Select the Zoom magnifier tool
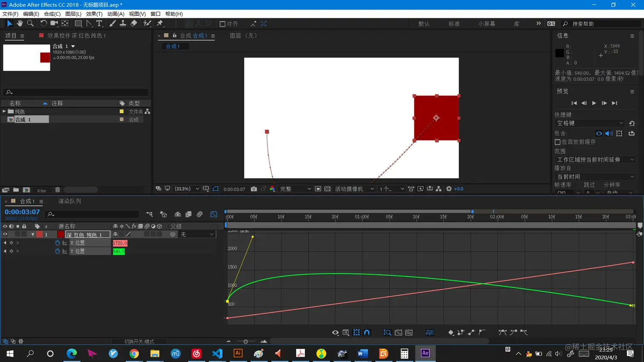 30,23
